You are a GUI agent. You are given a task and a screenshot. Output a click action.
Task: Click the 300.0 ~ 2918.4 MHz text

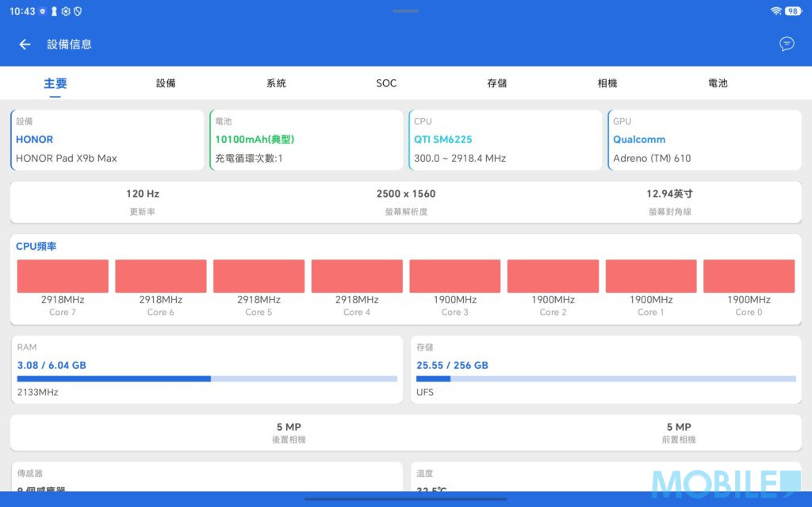click(460, 158)
